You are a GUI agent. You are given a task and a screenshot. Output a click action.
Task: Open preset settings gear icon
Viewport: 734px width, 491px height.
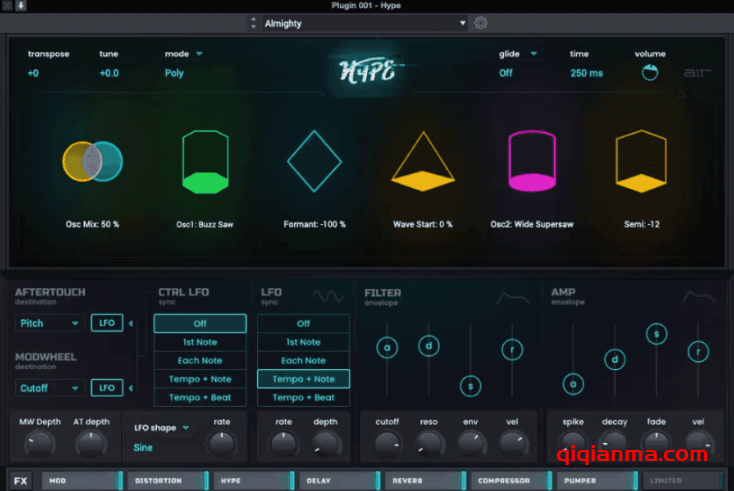[481, 23]
